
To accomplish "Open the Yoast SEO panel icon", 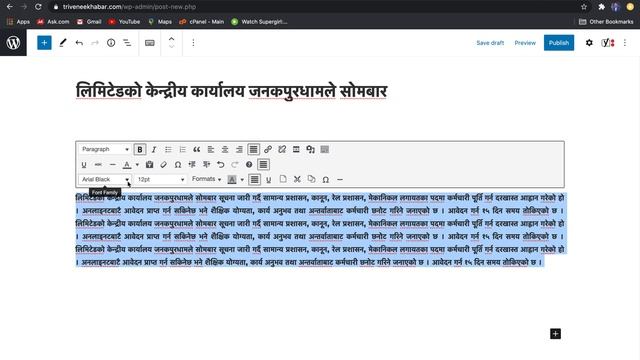I will 608,42.
